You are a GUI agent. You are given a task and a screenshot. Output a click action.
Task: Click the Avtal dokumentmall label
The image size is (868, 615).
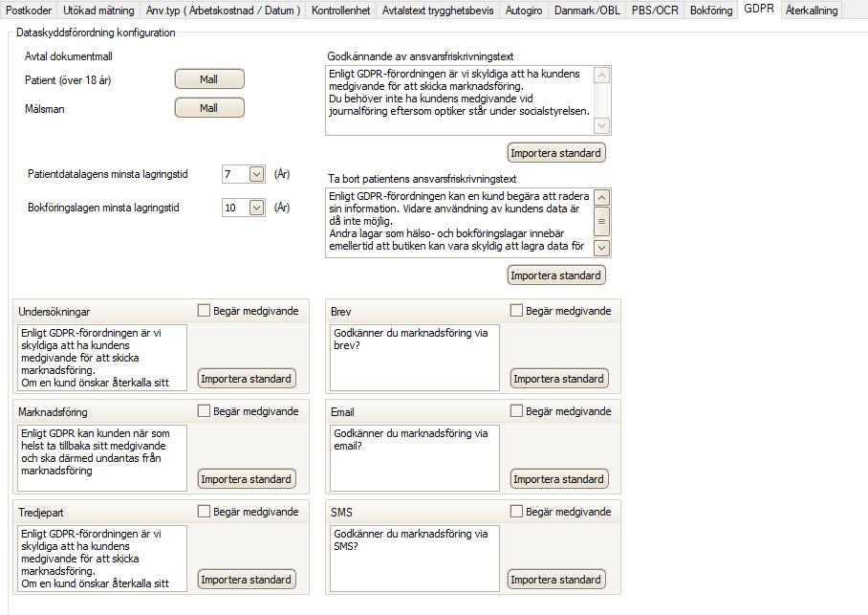pos(69,56)
